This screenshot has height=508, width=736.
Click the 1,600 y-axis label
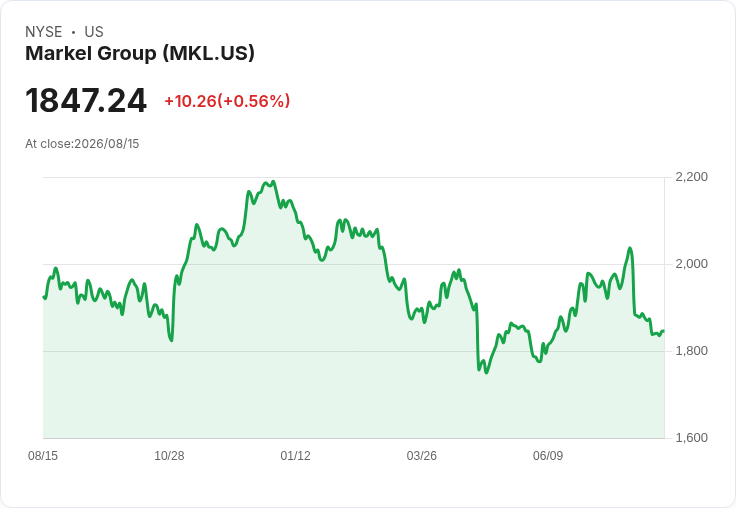click(x=691, y=438)
